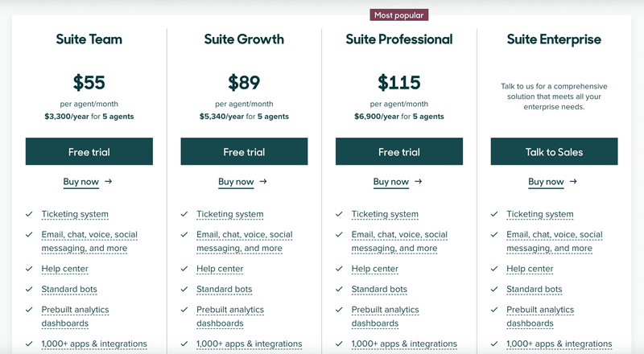Open Buy now link under Suite Team
Image resolution: width=644 pixels, height=354 pixels.
point(80,182)
